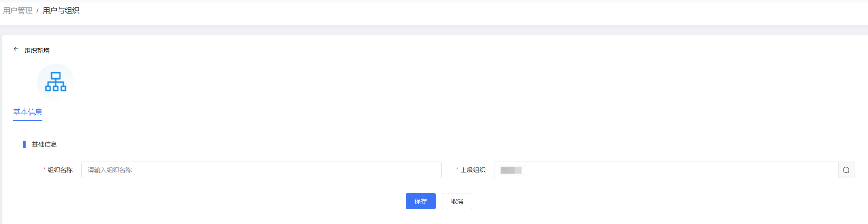Click the 组织名称 field label
This screenshot has width=868, height=224.
click(x=60, y=170)
